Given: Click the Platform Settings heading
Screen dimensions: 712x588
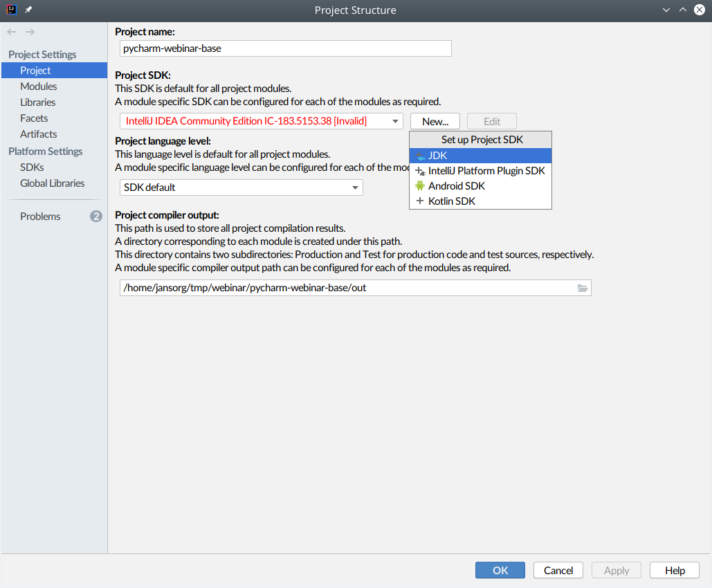Looking at the screenshot, I should (46, 151).
